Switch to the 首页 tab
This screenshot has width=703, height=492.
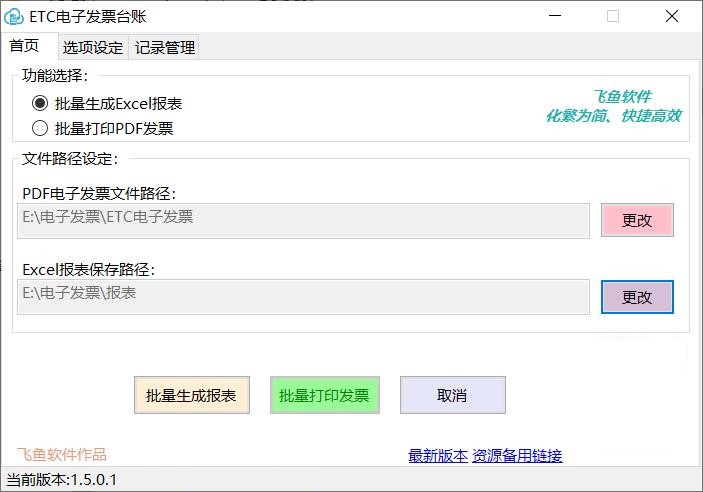coord(25,46)
